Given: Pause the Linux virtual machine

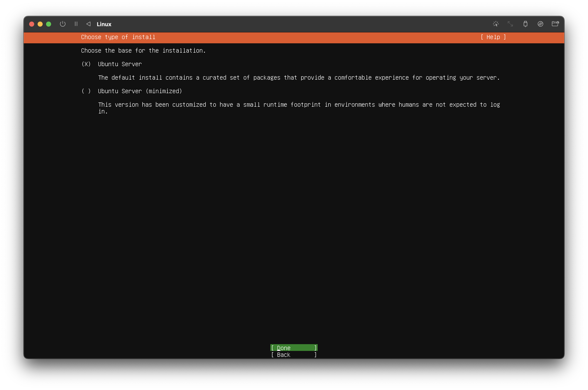Looking at the screenshot, I should (76, 24).
